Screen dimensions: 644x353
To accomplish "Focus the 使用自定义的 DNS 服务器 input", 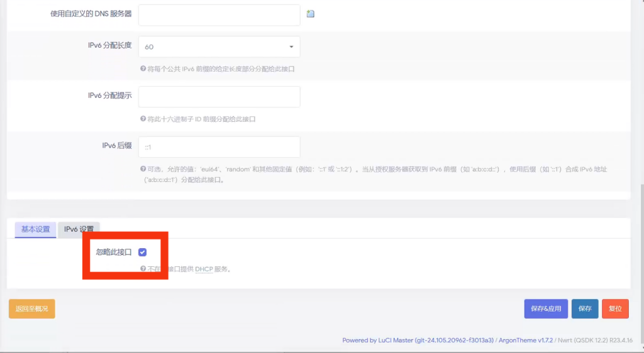I will click(x=219, y=15).
